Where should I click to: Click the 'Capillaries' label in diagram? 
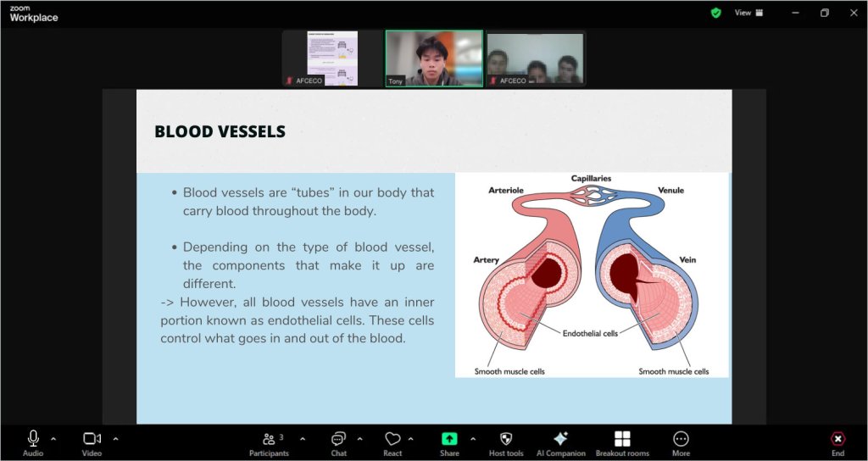(591, 178)
